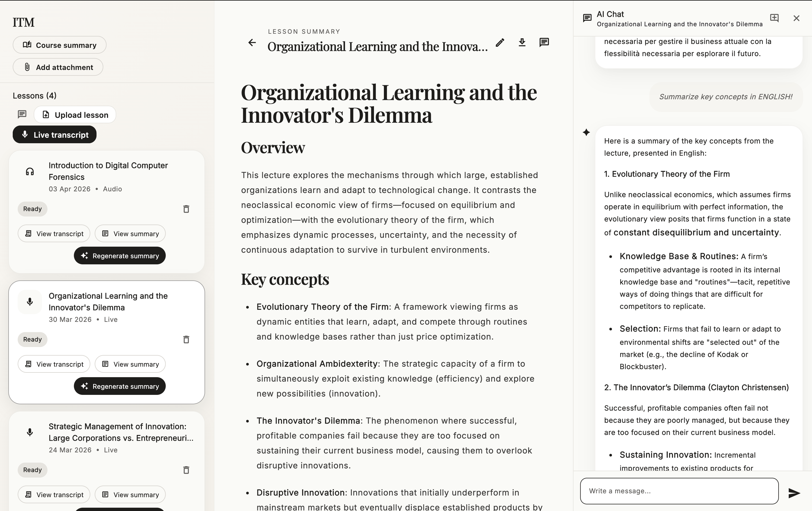Click the Ready status on Strategic Management card
This screenshot has width=812, height=511.
(x=32, y=470)
